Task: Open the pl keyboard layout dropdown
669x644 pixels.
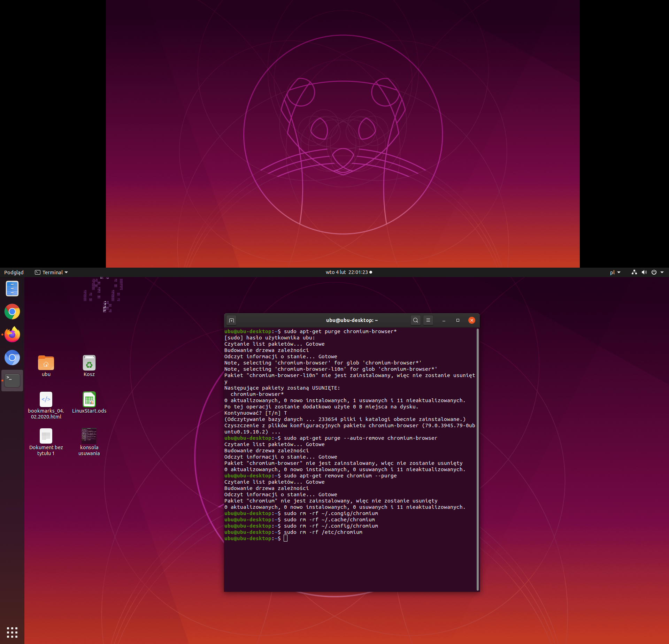Action: click(x=615, y=272)
